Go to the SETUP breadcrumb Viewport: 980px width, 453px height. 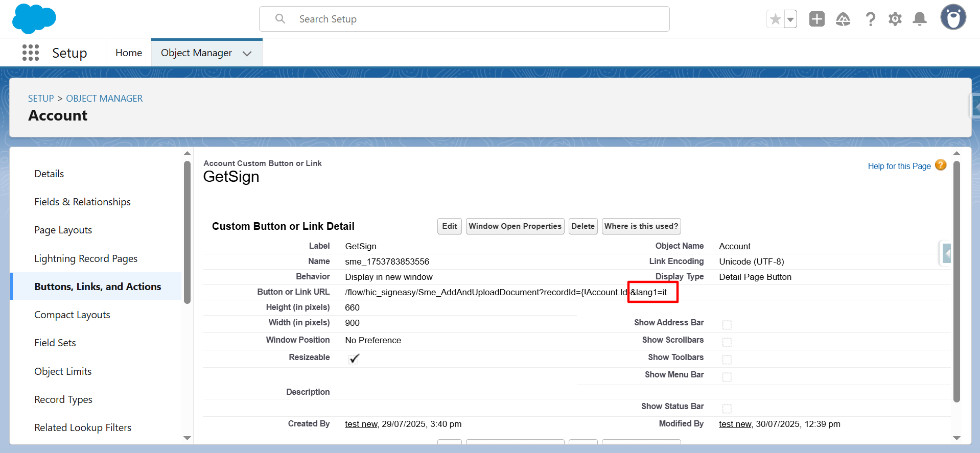click(x=41, y=98)
